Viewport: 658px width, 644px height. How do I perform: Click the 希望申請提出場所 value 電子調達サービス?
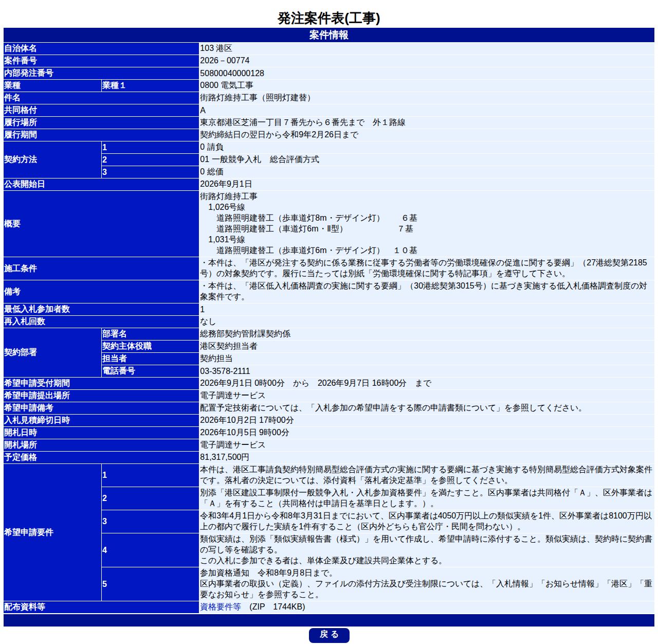pos(233,396)
